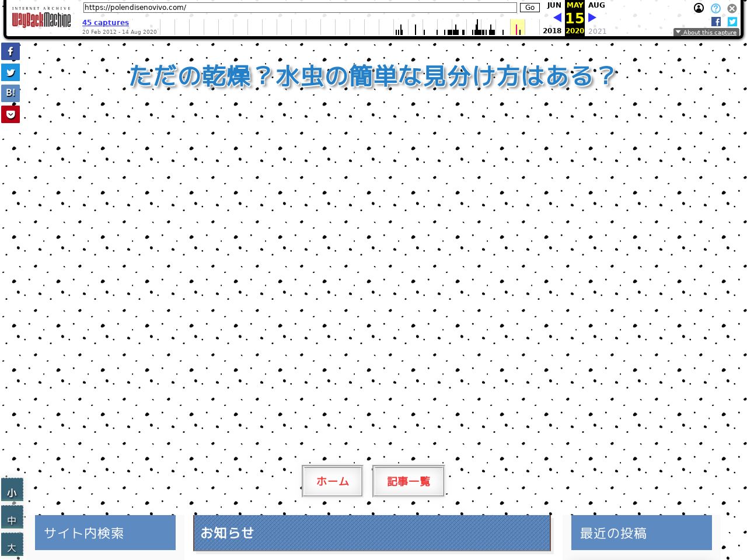Open Wayback Machine user account icon
This screenshot has width=747, height=560.
coord(699,8)
